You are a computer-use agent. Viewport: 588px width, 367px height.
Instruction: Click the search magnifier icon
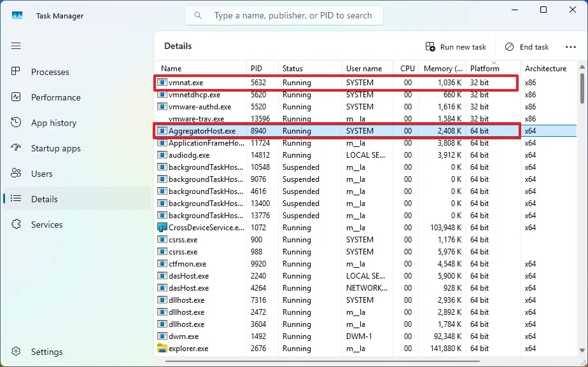[x=197, y=15]
